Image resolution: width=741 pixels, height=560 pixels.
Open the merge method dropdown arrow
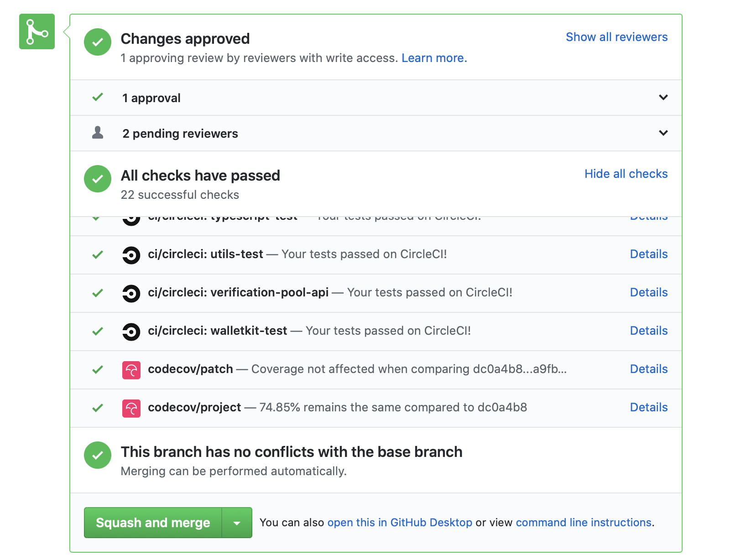(x=237, y=523)
